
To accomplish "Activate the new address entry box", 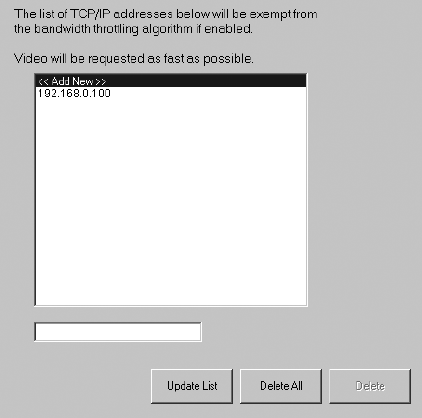I will 118,332.
